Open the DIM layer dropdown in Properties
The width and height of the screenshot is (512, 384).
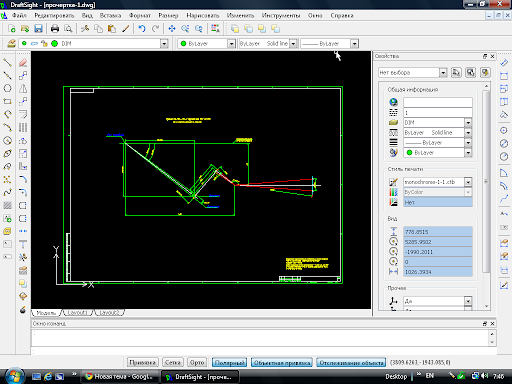coord(468,123)
